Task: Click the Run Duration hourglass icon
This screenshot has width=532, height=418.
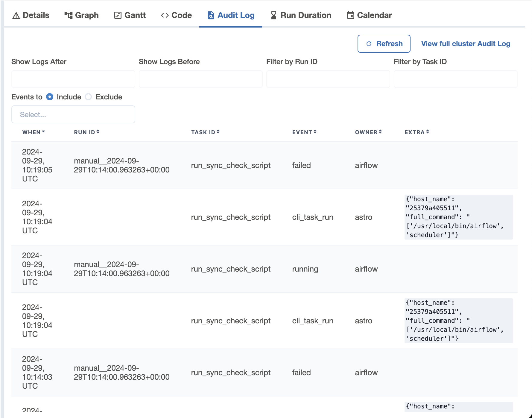Action: (x=274, y=15)
